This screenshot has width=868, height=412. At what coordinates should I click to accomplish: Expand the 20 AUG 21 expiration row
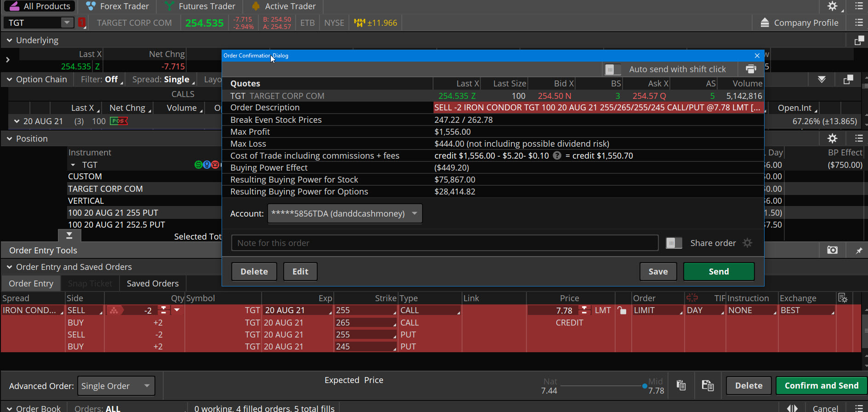click(x=17, y=121)
